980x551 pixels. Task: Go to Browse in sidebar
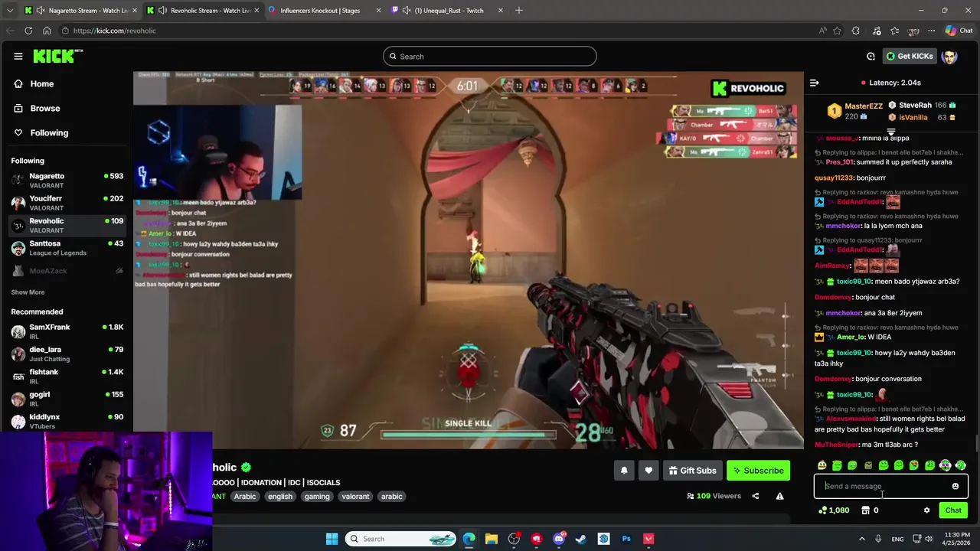click(x=44, y=109)
